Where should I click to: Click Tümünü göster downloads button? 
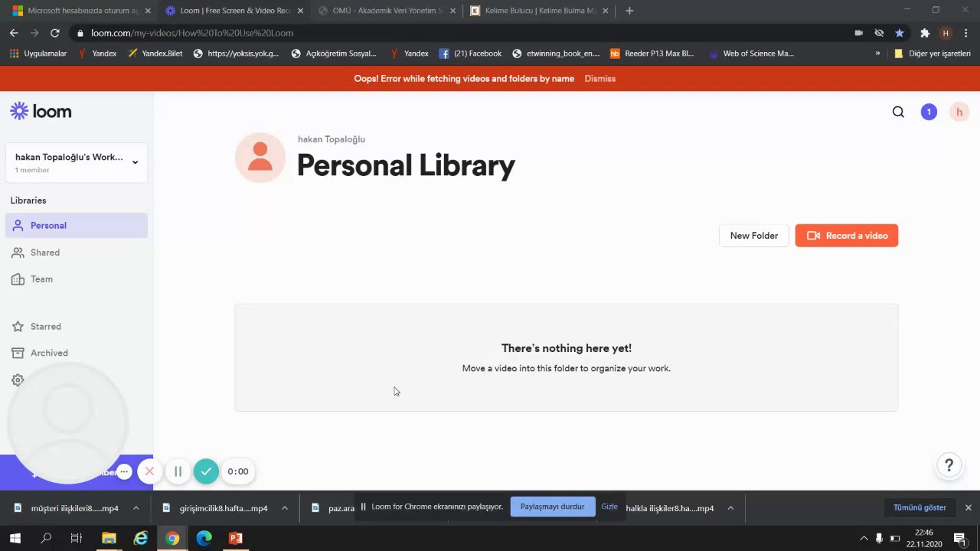coord(920,507)
